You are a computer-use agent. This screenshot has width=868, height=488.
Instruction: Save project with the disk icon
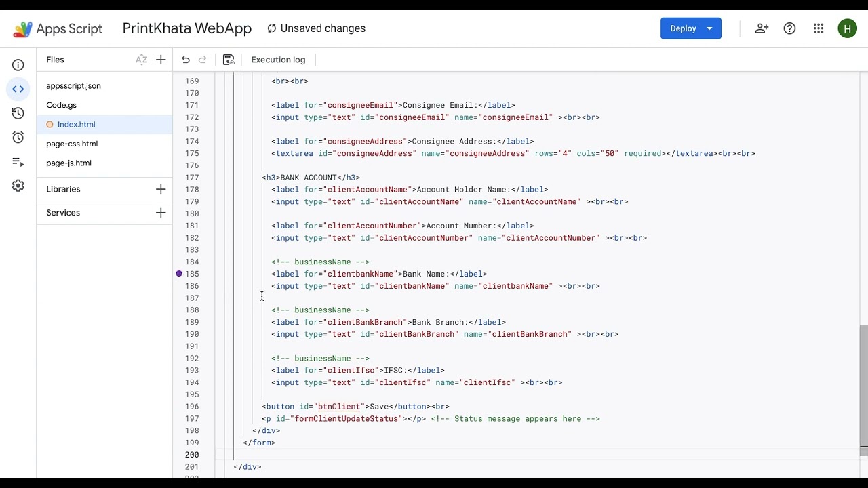coord(229,60)
